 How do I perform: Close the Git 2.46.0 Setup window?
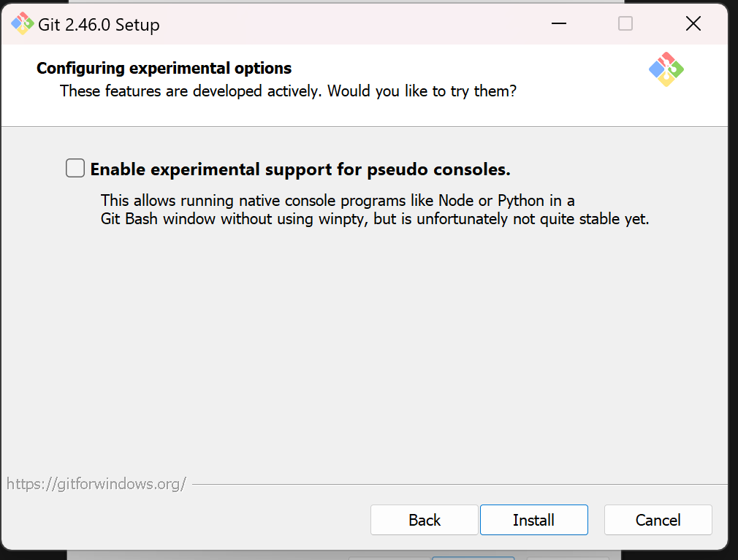(693, 23)
